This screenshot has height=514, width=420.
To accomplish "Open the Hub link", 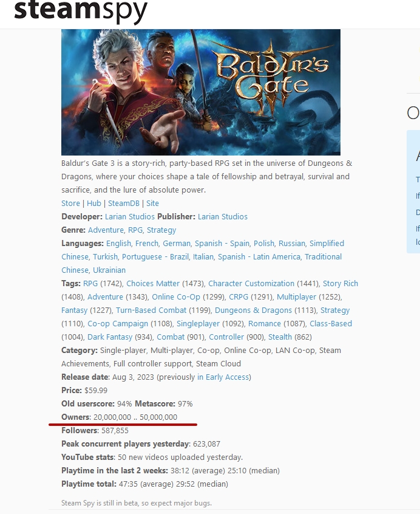I will coord(93,204).
